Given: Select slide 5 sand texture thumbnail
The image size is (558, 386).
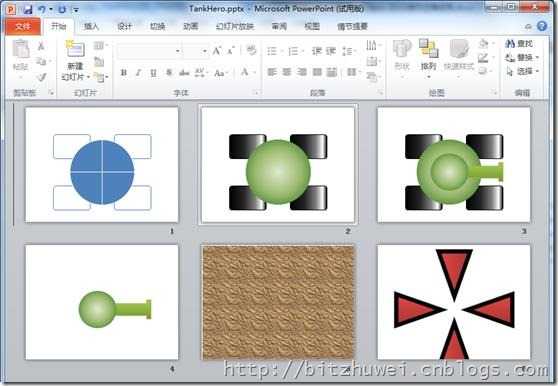Looking at the screenshot, I should tap(278, 302).
